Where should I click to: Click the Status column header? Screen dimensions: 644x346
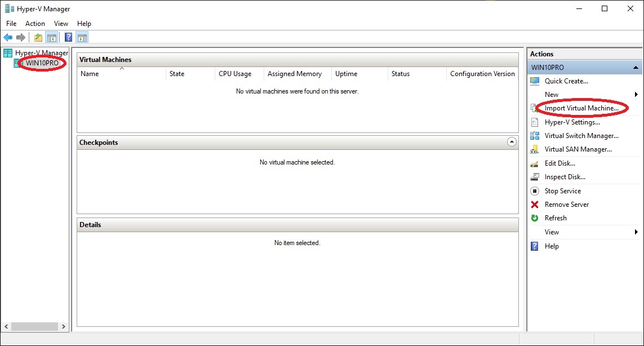tap(417, 74)
